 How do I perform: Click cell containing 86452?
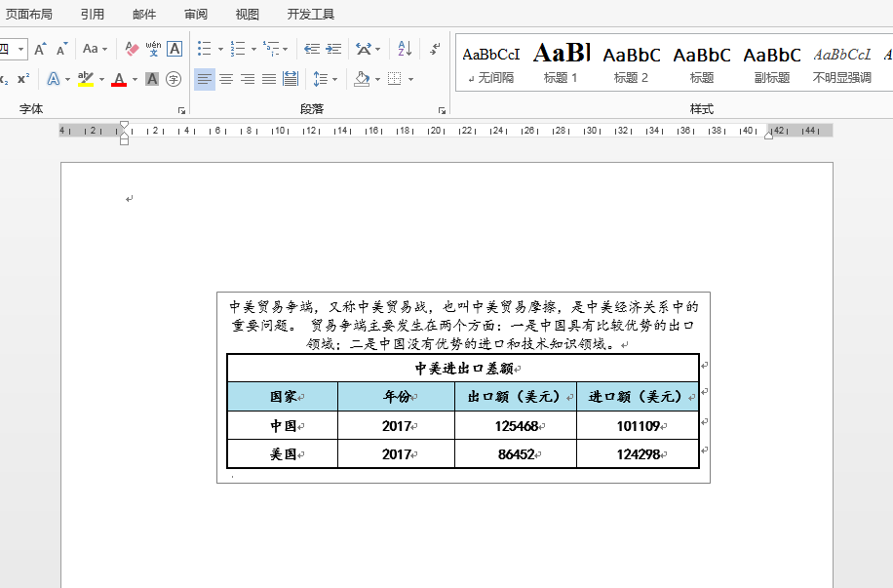coord(516,454)
